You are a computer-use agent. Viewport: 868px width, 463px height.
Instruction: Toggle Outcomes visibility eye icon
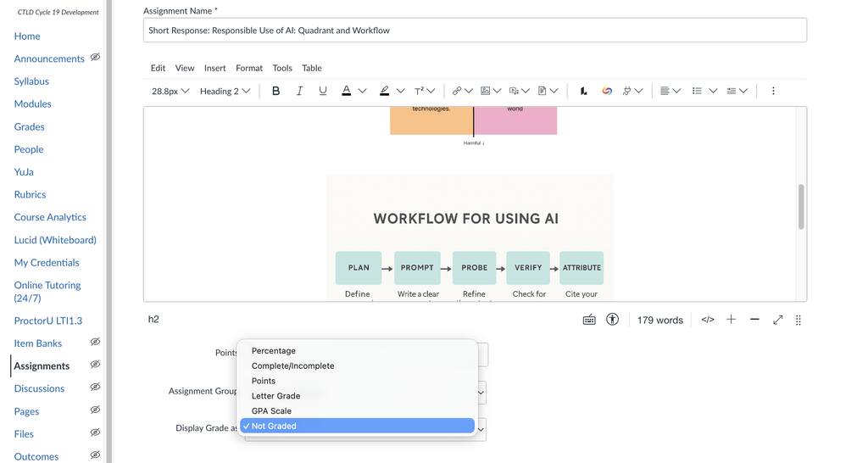pyautogui.click(x=95, y=455)
